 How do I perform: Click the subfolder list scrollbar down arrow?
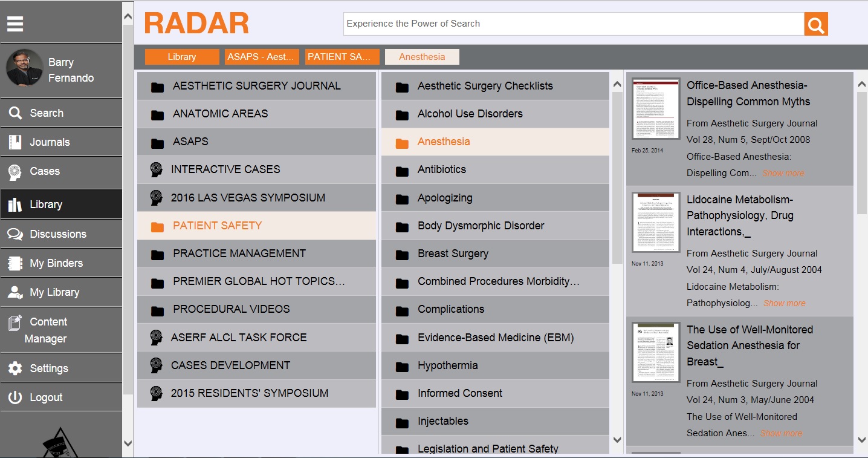[x=617, y=440]
